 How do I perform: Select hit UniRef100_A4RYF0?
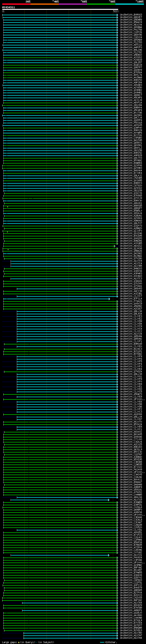coord(131,47)
